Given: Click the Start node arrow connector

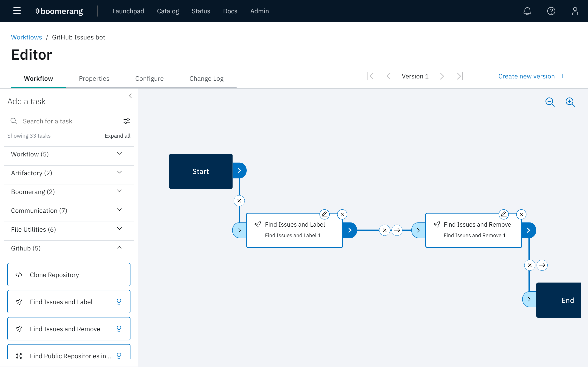Looking at the screenshot, I should (x=239, y=170).
